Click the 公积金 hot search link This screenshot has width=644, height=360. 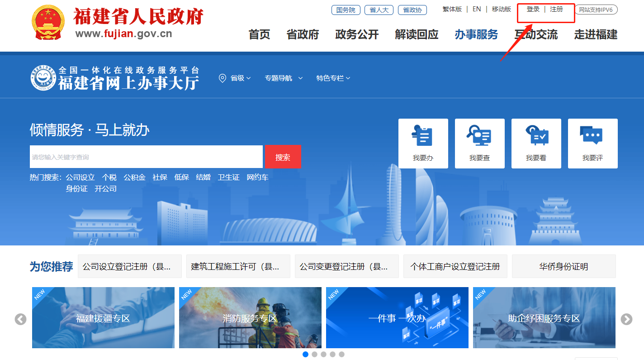click(x=134, y=177)
